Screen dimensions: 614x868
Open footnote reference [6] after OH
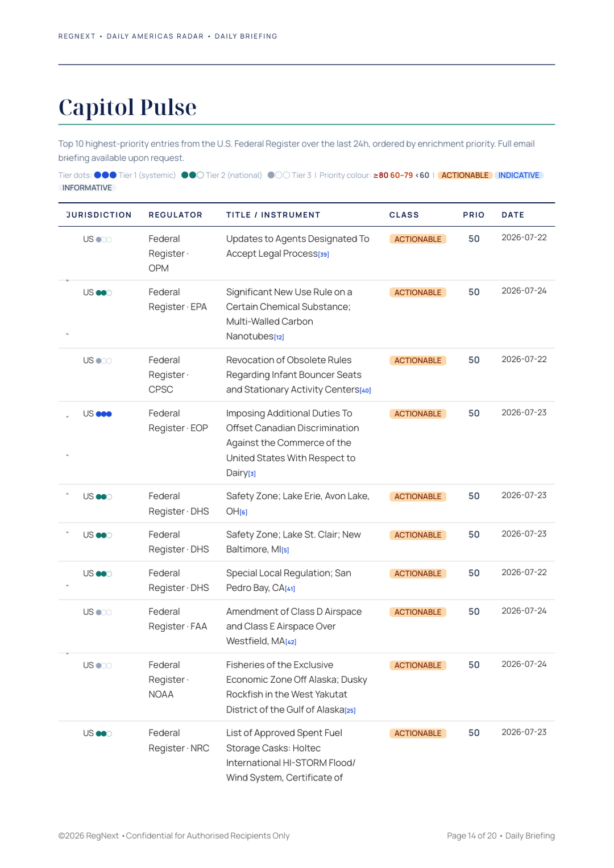(243, 512)
